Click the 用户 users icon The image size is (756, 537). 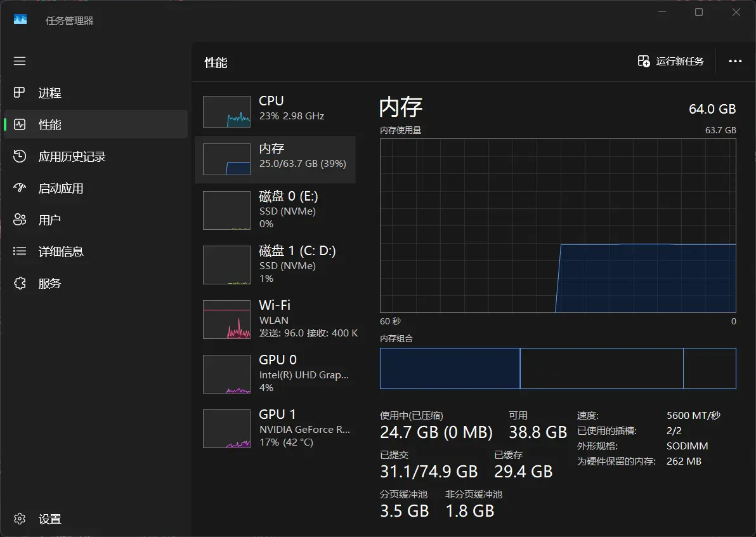coord(19,220)
